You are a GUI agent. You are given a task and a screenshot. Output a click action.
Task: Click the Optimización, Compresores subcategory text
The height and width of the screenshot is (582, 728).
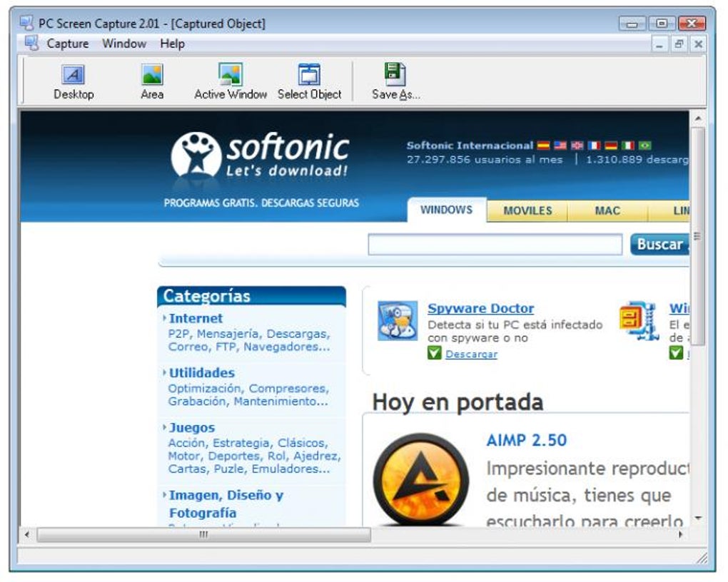(248, 388)
